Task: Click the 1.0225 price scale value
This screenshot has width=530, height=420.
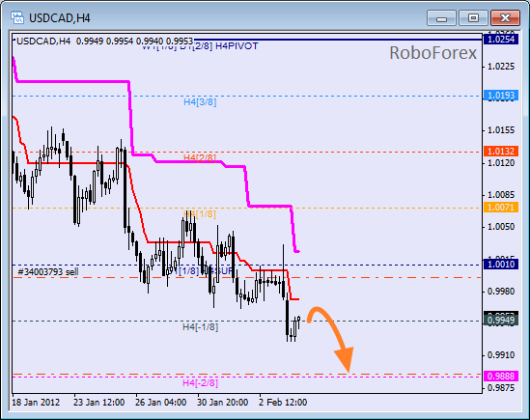Action: point(501,67)
